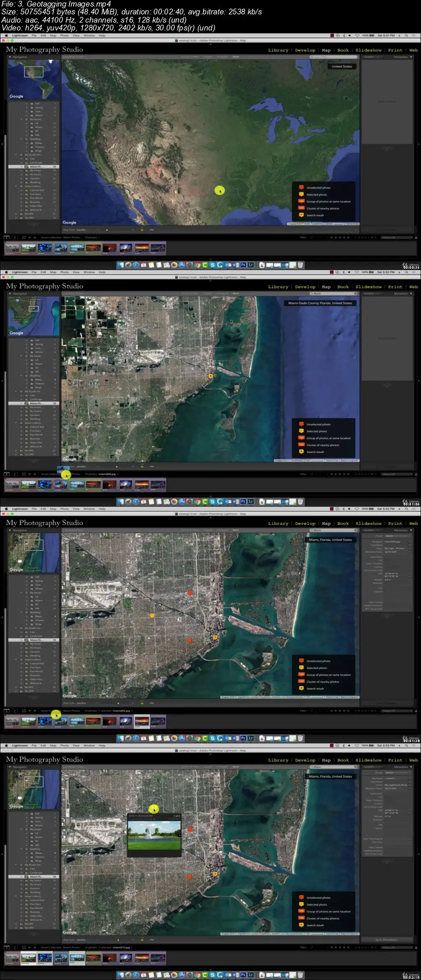421x980 pixels.
Task: Open Skype from the fourth frame's dock
Action: point(213,975)
